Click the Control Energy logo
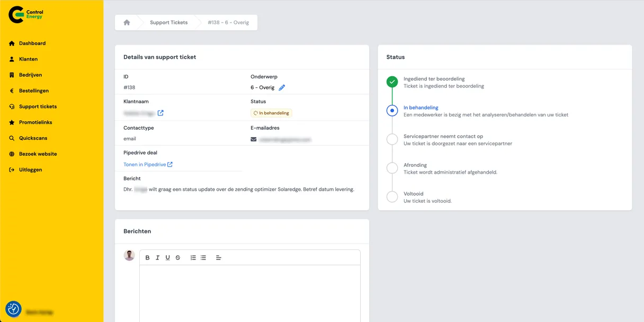The height and width of the screenshot is (322, 644). pyautogui.click(x=26, y=15)
